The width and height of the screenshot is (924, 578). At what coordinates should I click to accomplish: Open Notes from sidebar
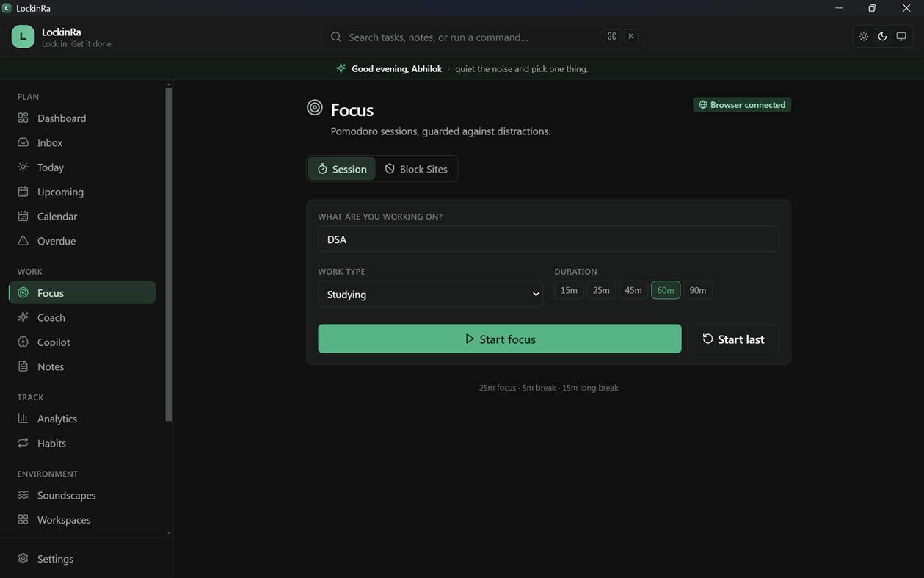pyautogui.click(x=82, y=366)
